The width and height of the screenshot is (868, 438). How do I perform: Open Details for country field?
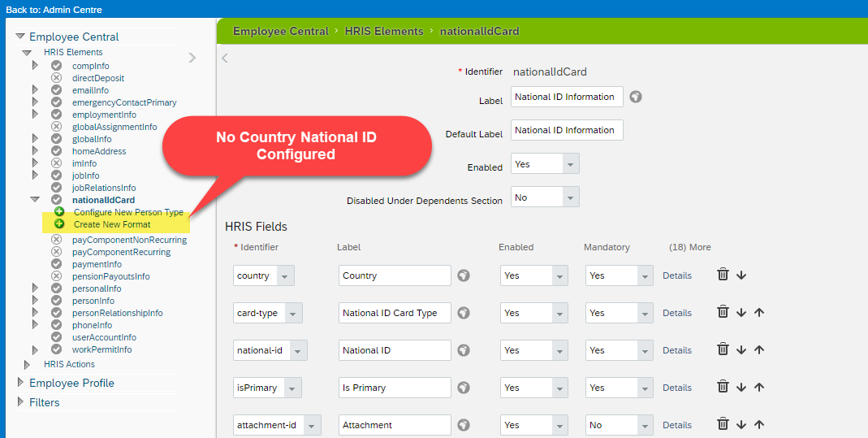coord(677,275)
